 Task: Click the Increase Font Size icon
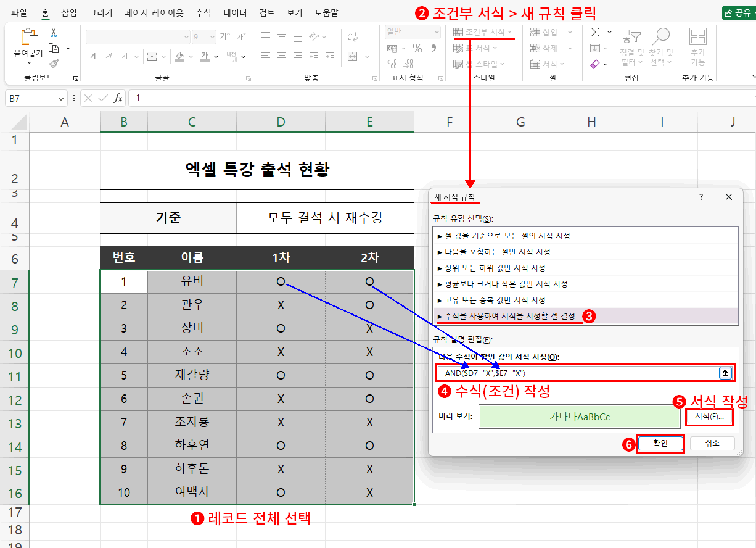click(225, 37)
